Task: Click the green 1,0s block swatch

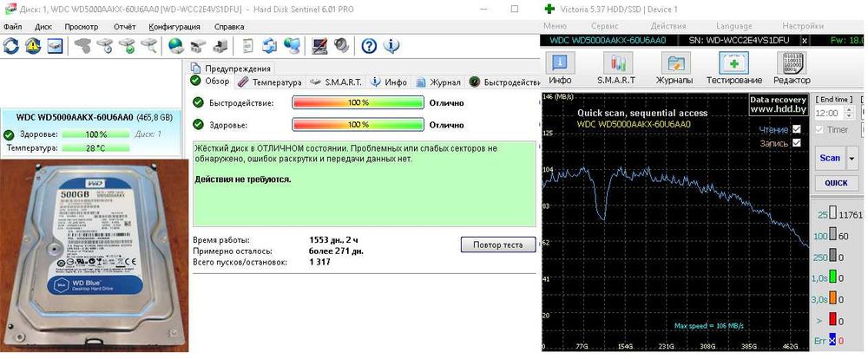Action: pos(832,278)
